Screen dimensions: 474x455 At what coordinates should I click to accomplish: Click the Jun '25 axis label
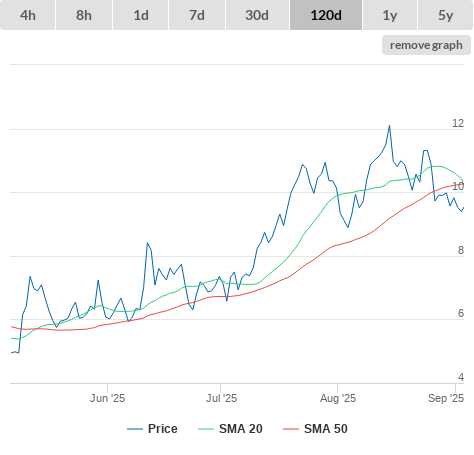pyautogui.click(x=107, y=398)
